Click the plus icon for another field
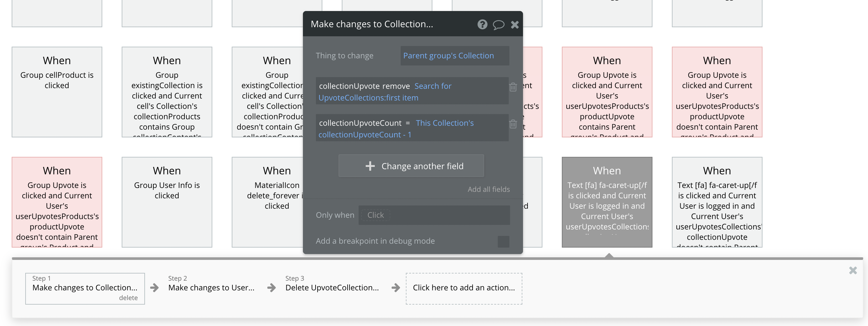868x326 pixels. [x=370, y=166]
